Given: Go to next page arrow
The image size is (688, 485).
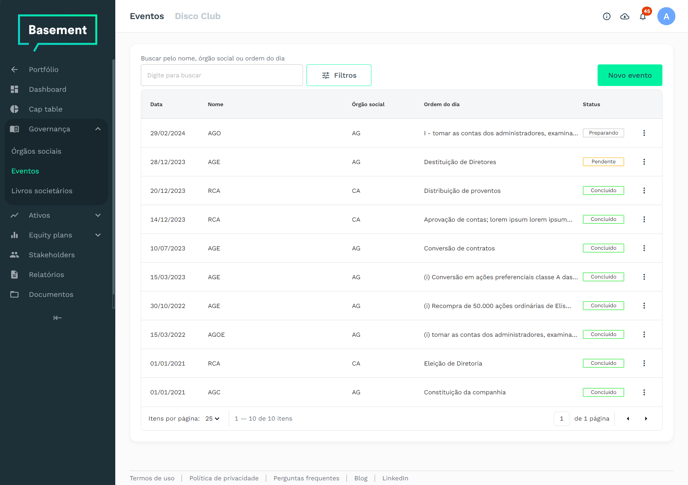Looking at the screenshot, I should (646, 419).
